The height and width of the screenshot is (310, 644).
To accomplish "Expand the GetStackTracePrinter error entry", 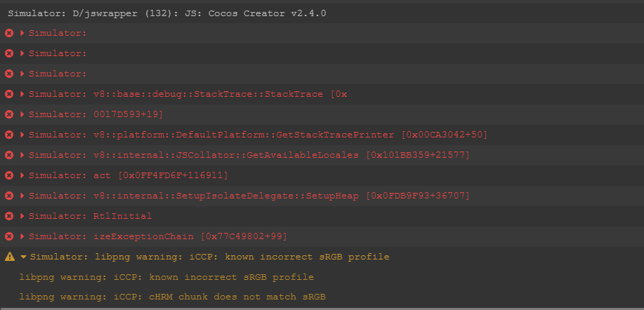I will (x=22, y=135).
